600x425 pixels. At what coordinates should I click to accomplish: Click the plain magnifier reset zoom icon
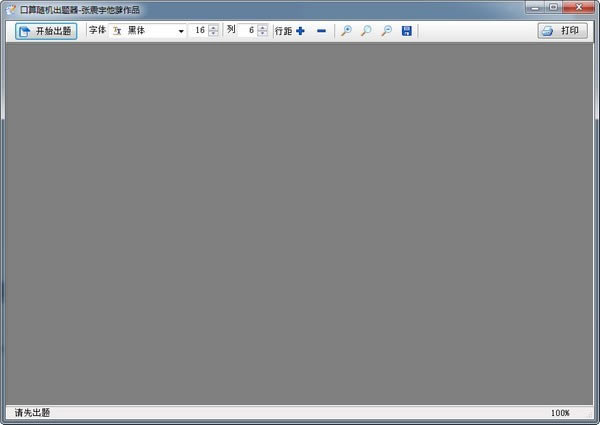click(x=366, y=31)
